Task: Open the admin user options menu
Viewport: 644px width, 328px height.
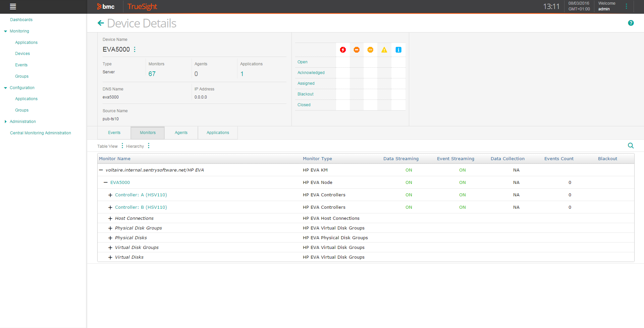Action: tap(626, 6)
